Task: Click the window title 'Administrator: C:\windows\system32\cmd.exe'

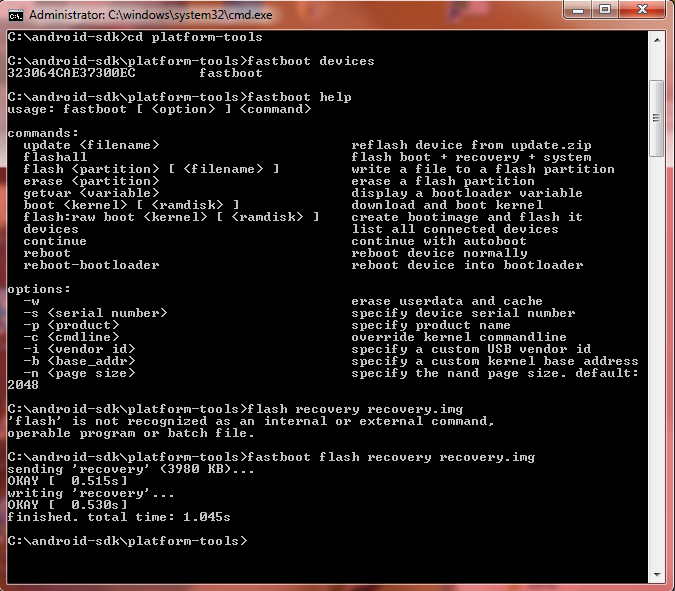Action: (x=151, y=15)
